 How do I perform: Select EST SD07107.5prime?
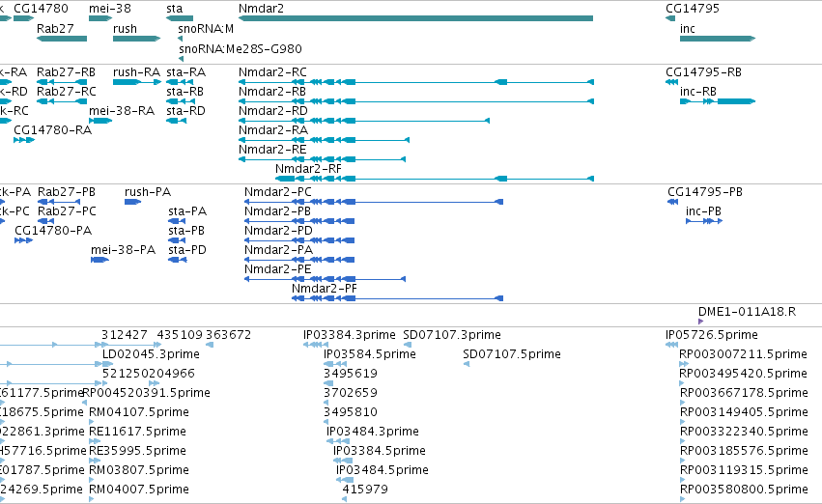[466, 364]
